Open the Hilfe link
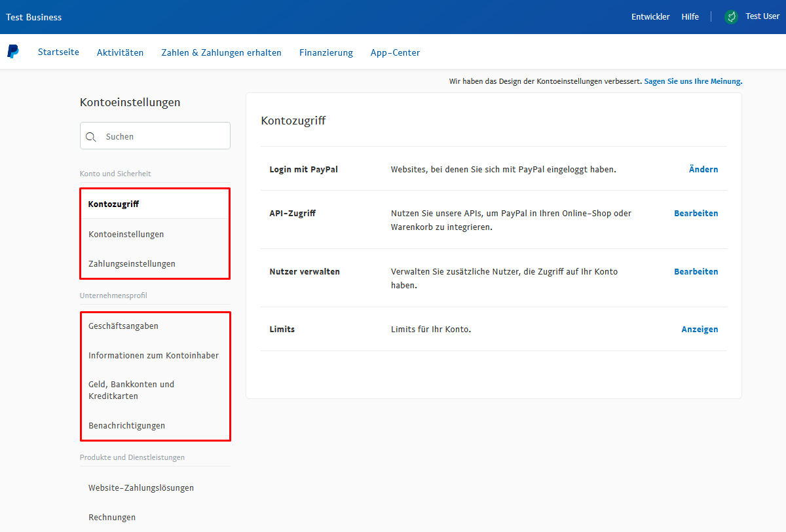Screen dimensions: 786x532 (x=690, y=17)
